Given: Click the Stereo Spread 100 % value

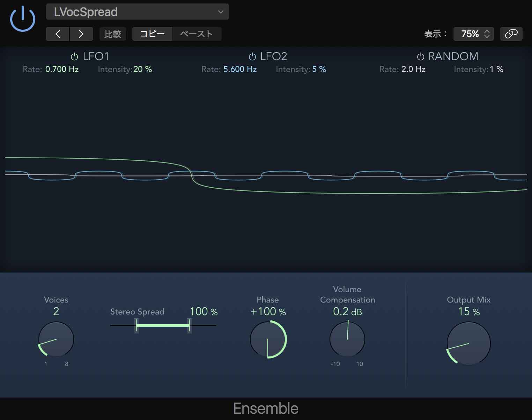Looking at the screenshot, I should (x=204, y=311).
